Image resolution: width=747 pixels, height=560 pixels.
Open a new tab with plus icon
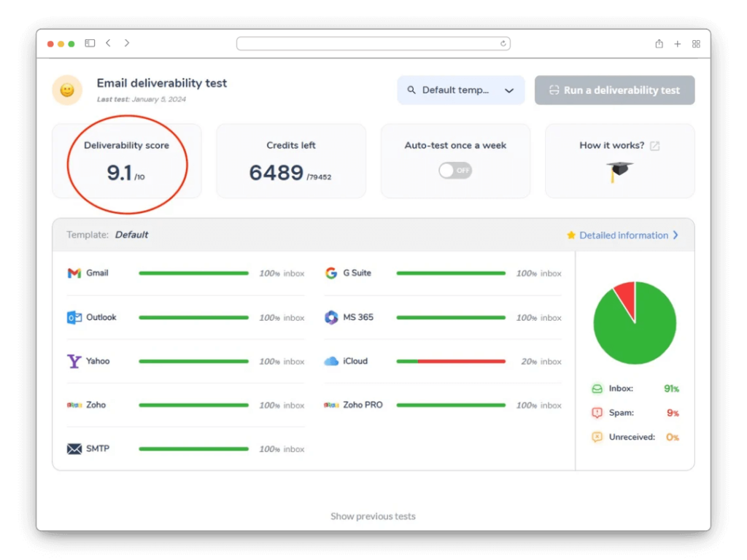click(677, 44)
